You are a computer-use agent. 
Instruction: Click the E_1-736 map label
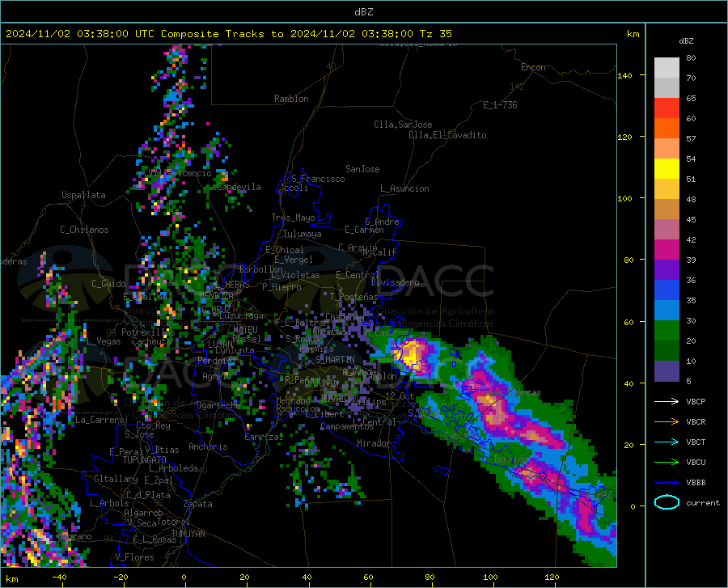(x=500, y=105)
